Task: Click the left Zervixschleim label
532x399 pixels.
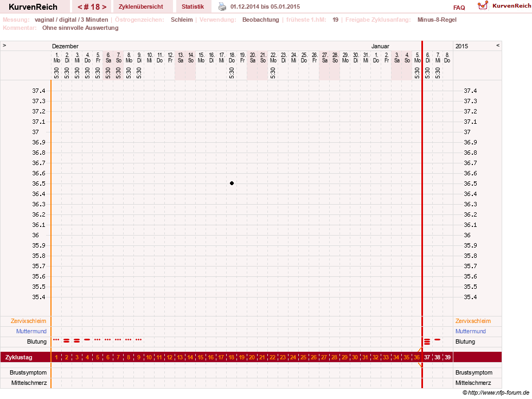Action: (29, 321)
